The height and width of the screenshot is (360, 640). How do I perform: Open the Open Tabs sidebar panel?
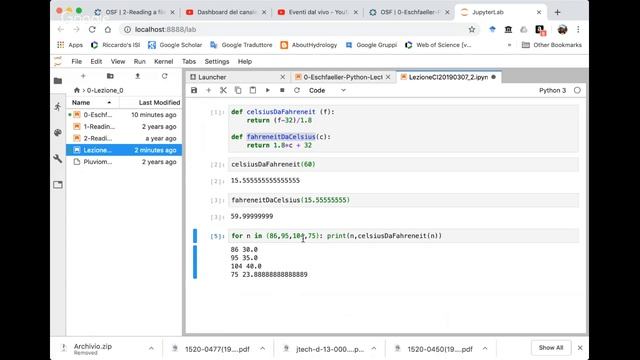58,184
